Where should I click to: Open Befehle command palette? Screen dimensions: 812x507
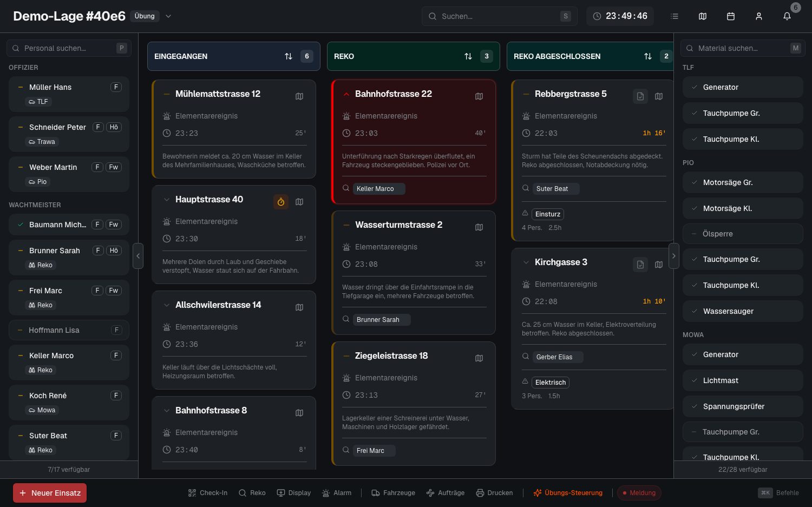click(x=779, y=493)
